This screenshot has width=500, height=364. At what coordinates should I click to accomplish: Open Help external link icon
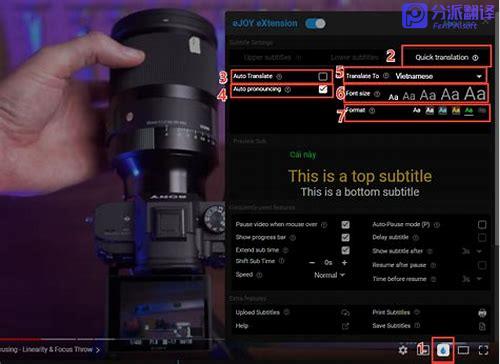pyautogui.click(x=345, y=326)
